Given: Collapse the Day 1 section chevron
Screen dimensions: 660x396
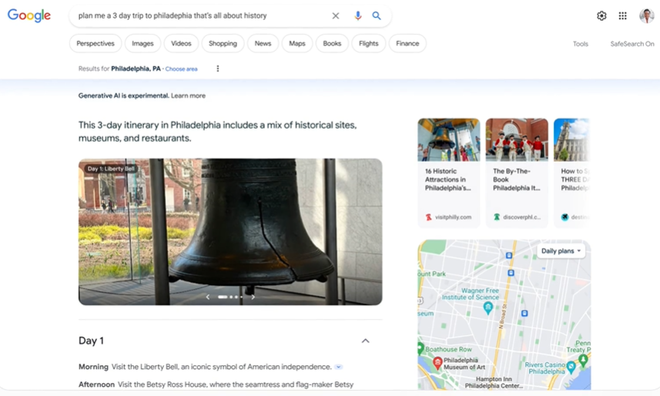Looking at the screenshot, I should coord(365,341).
